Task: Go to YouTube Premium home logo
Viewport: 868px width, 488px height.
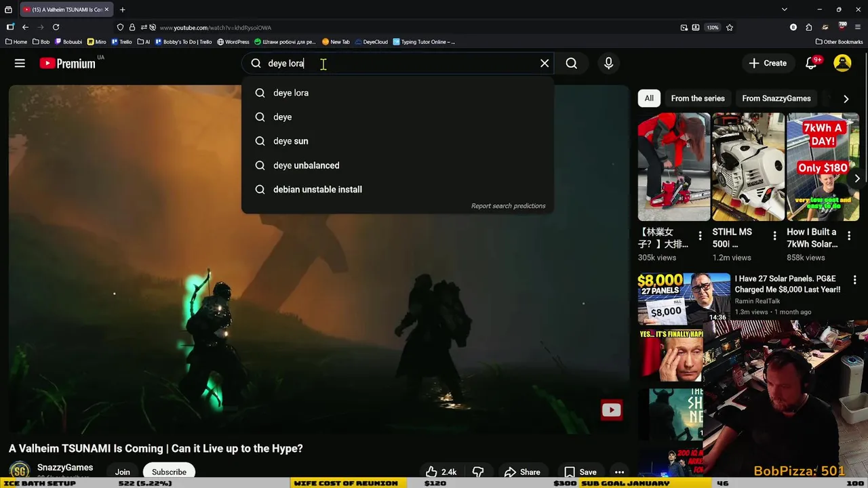Action: [x=67, y=63]
